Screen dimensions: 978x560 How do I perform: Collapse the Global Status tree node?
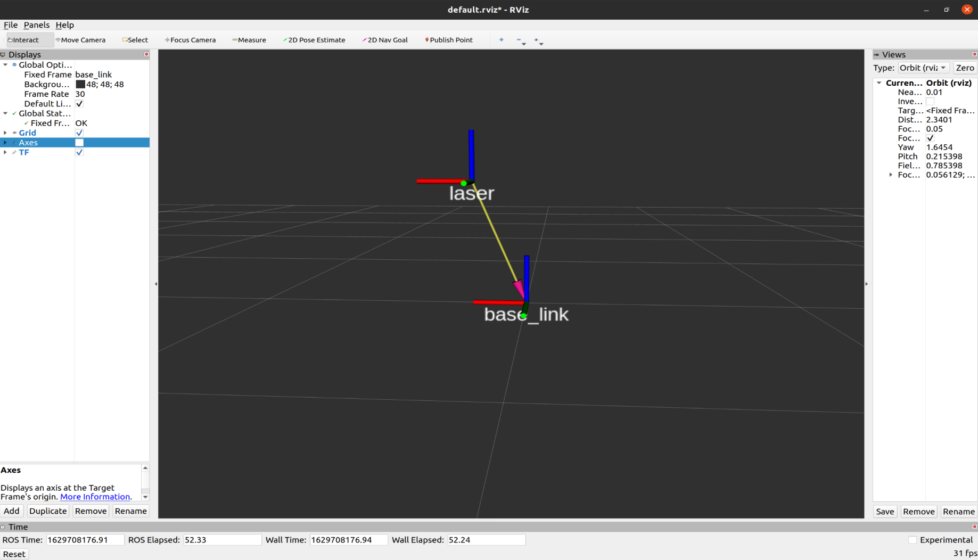[5, 113]
